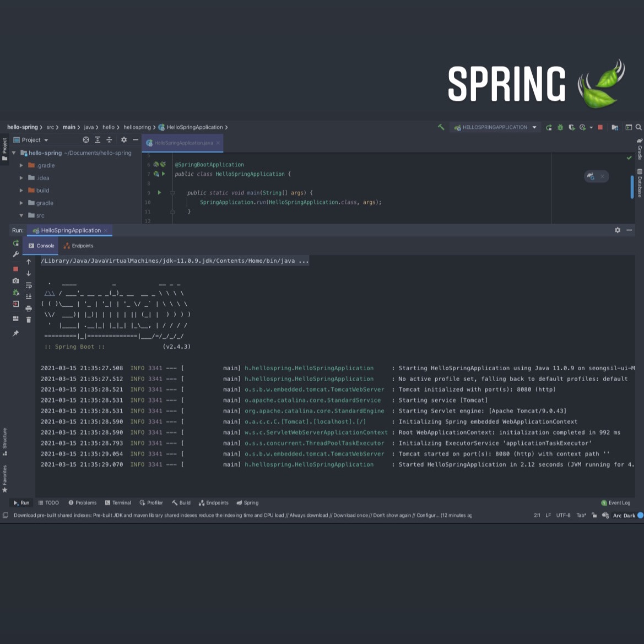Expand the .gradle folder
Image resolution: width=644 pixels, height=644 pixels.
(x=21, y=165)
